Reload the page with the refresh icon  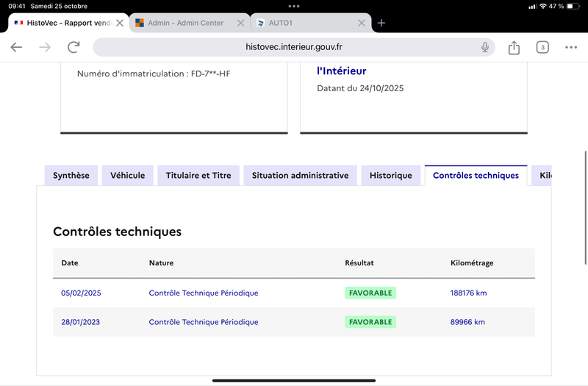click(73, 47)
